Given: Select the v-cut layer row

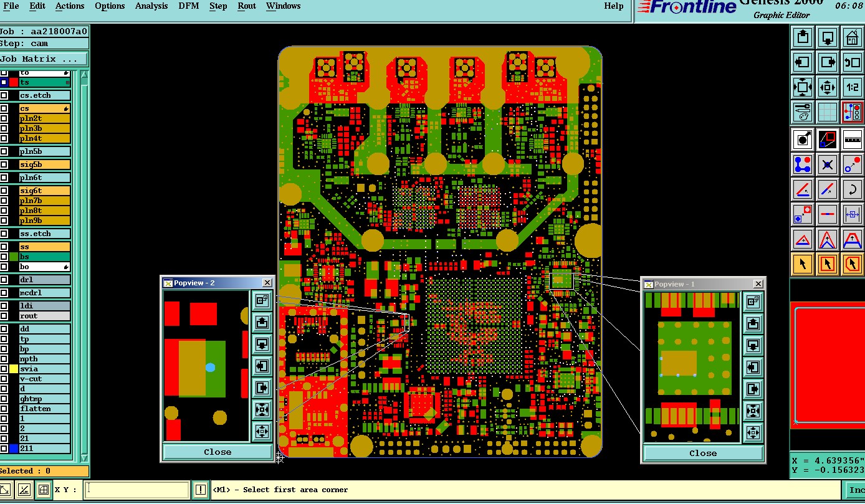Looking at the screenshot, I should pos(44,379).
